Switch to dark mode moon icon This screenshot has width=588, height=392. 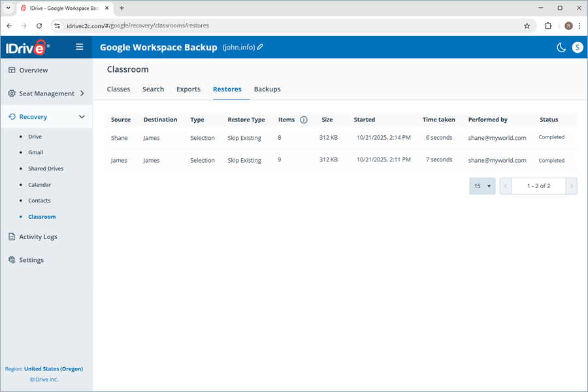point(561,47)
